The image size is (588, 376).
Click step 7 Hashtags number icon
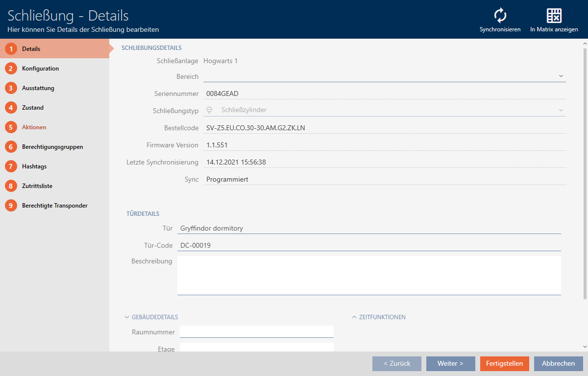(11, 166)
